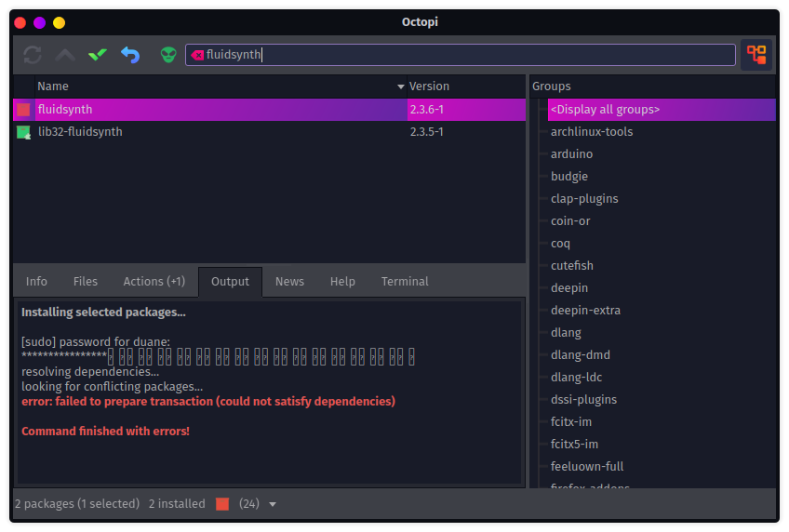Viewport: 789px width, 532px height.
Task: Open the Help tab
Action: coord(342,282)
